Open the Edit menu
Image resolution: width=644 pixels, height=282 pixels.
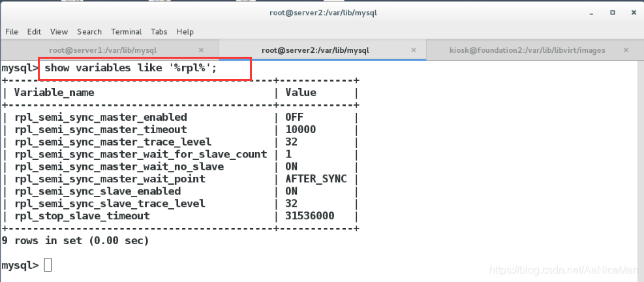point(34,31)
